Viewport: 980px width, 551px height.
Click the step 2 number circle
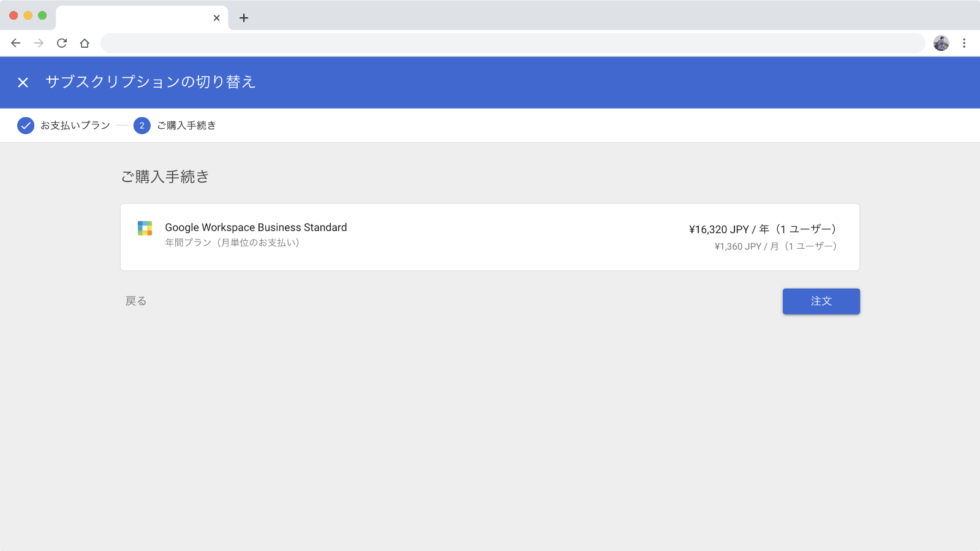click(x=142, y=126)
